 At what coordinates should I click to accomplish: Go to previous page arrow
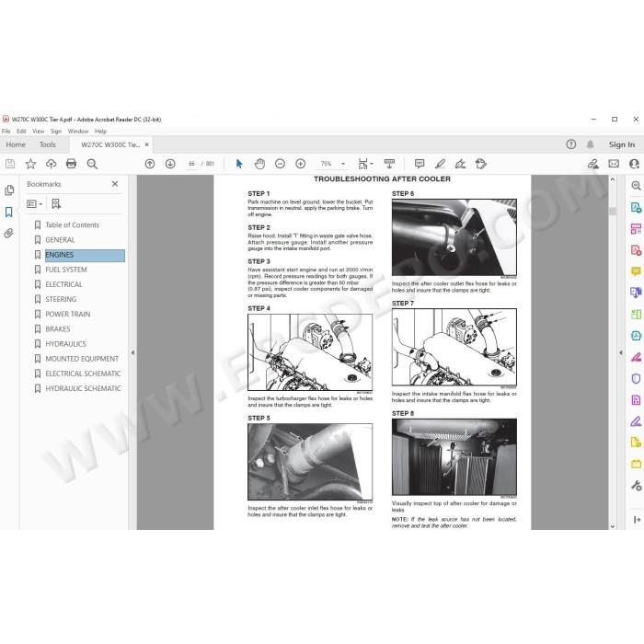[x=150, y=164]
